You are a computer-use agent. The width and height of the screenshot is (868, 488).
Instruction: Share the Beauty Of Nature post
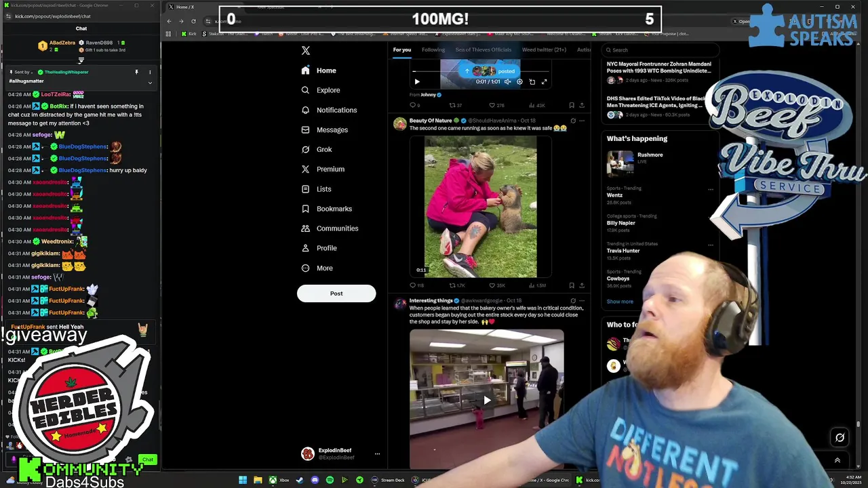coord(582,285)
